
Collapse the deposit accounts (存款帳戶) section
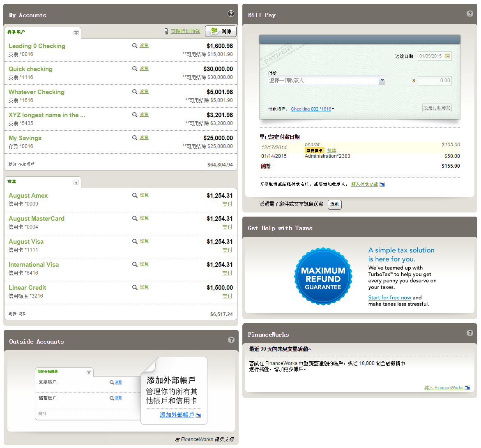(x=76, y=33)
